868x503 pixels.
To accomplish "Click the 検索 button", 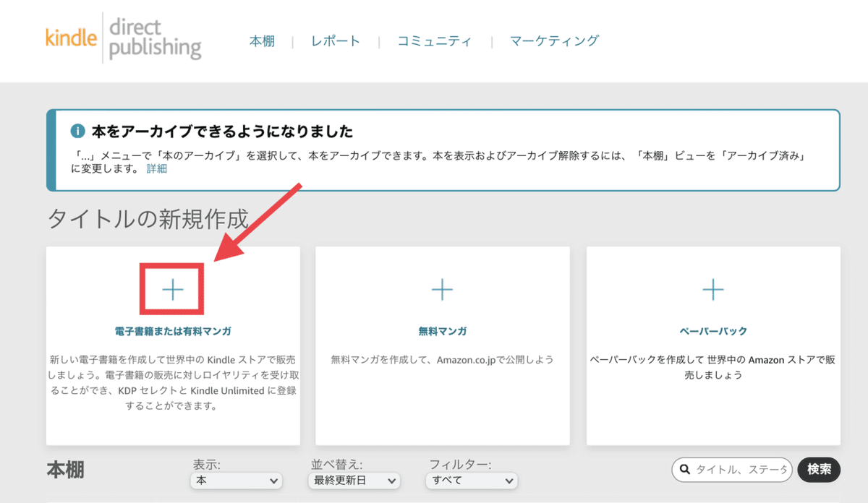I will tap(819, 470).
